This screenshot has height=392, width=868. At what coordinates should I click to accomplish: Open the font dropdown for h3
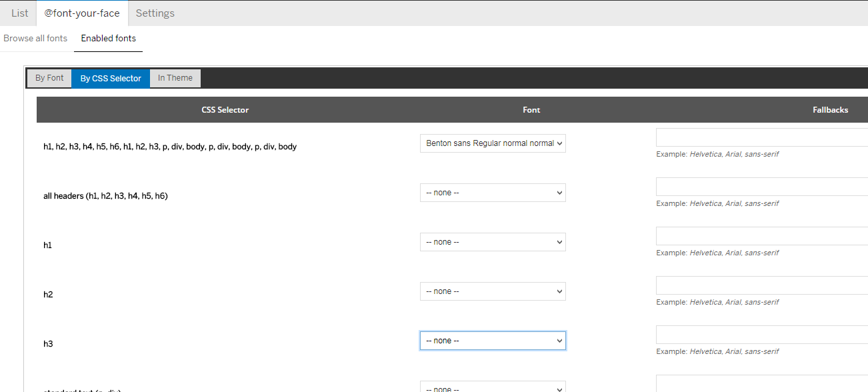point(493,341)
